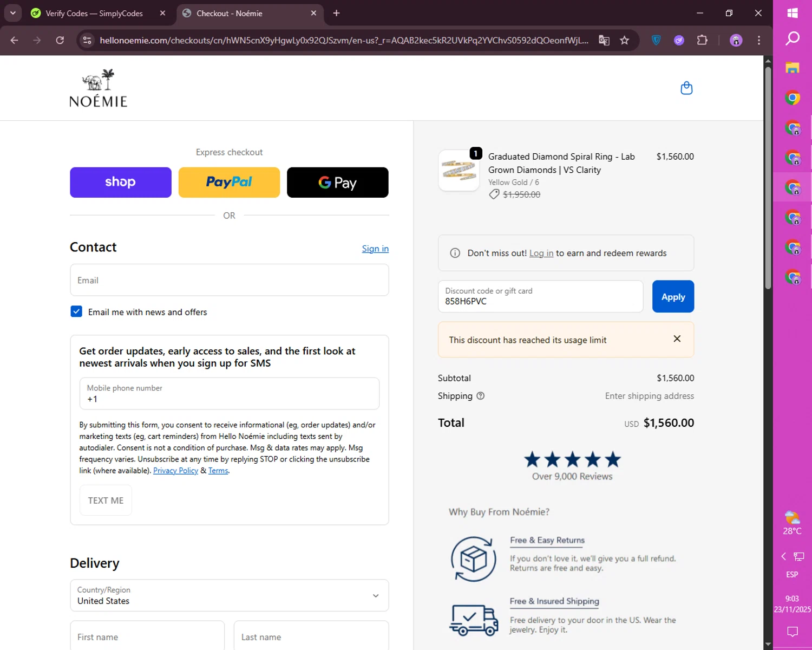This screenshot has width=812, height=650.
Task: Click the Email input field
Action: pyautogui.click(x=229, y=280)
